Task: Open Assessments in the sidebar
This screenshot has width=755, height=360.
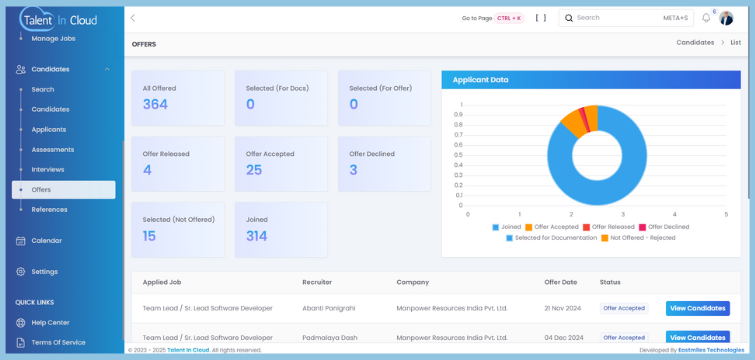Action: coord(53,150)
